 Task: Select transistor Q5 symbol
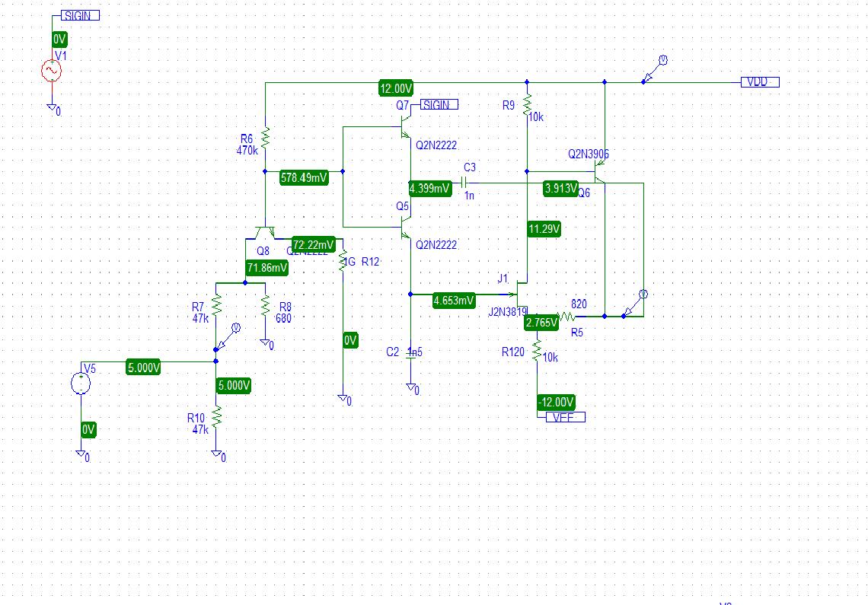[x=406, y=227]
